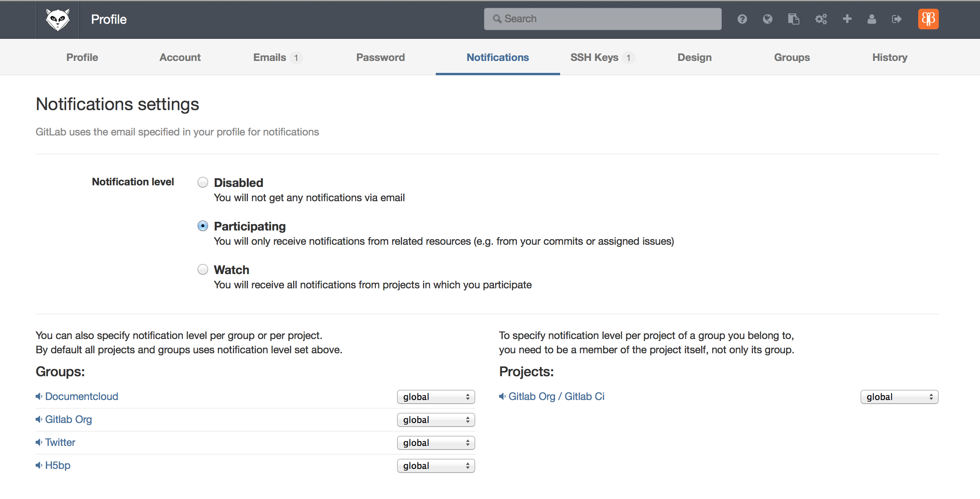Select the Disabled notification level

click(203, 182)
